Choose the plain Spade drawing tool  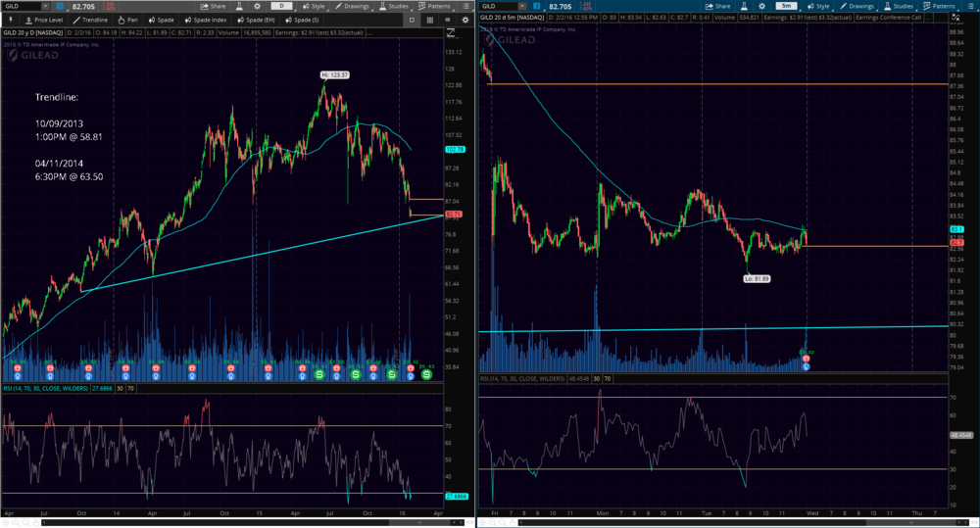coord(162,20)
